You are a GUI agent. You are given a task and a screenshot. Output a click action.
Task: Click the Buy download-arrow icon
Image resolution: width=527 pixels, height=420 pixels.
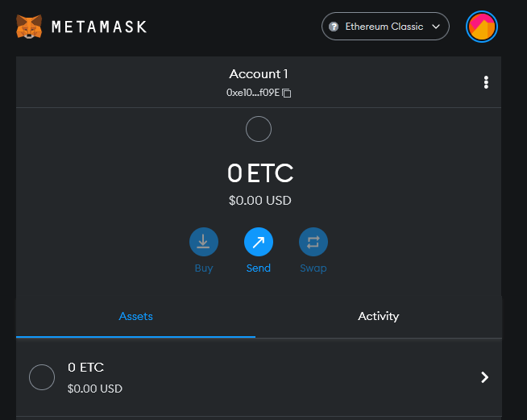pyautogui.click(x=204, y=242)
